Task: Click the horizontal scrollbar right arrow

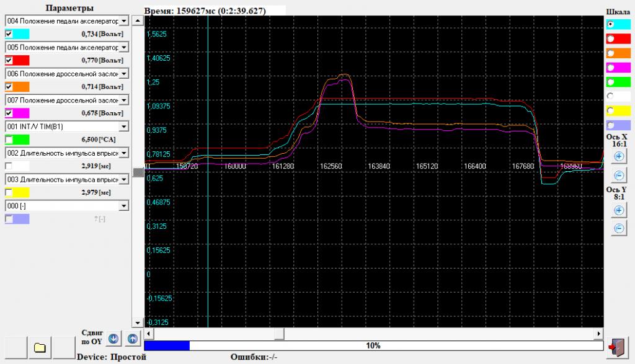Action: pyautogui.click(x=598, y=334)
